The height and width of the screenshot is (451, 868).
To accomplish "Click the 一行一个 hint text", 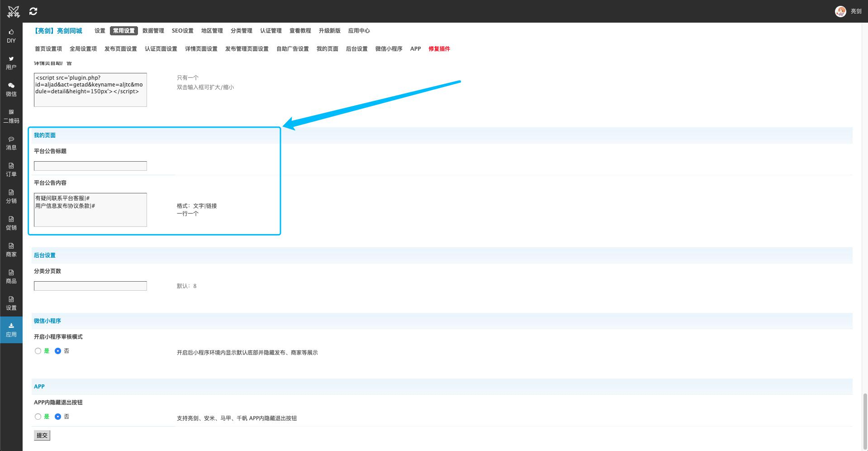I will (188, 214).
